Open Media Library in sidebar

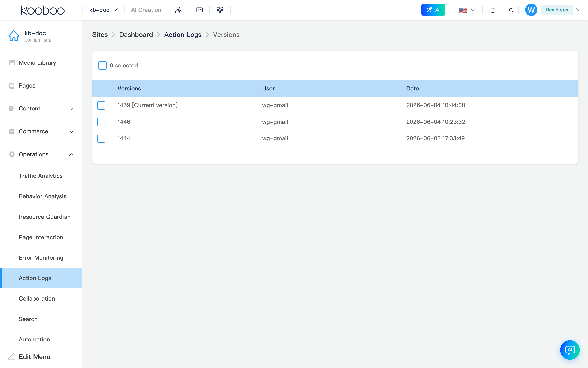click(x=37, y=63)
